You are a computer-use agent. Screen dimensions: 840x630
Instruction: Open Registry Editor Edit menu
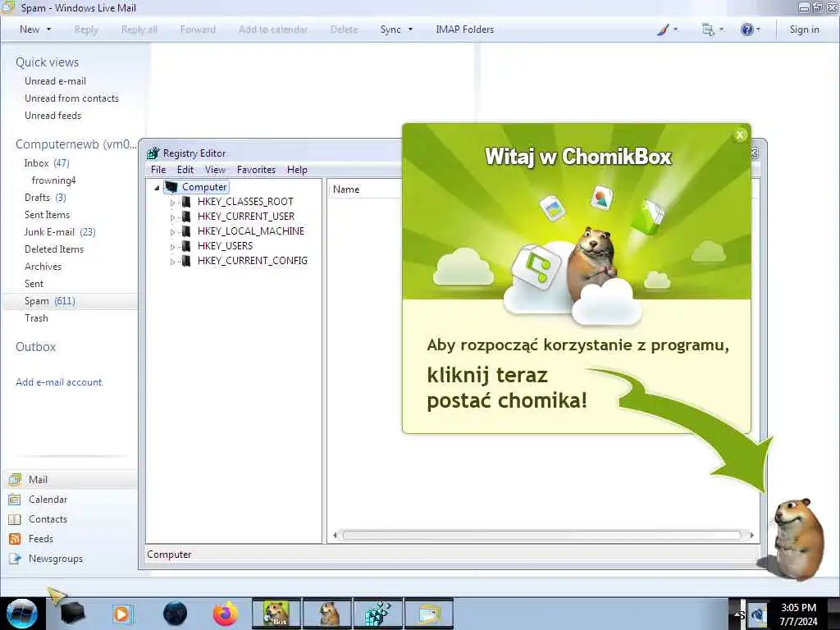(x=185, y=169)
